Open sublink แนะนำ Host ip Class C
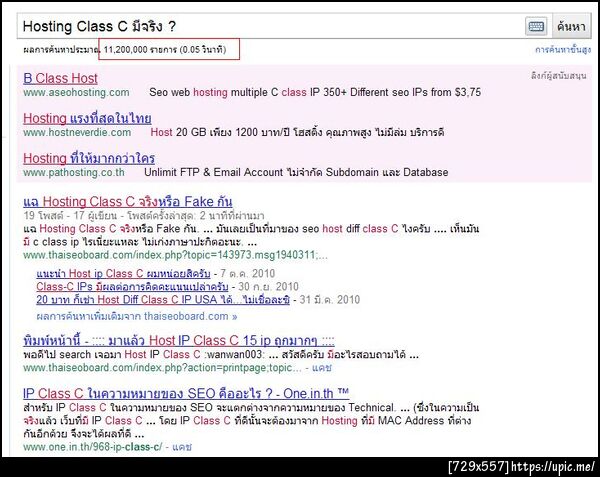The width and height of the screenshot is (600, 477). pyautogui.click(x=124, y=274)
